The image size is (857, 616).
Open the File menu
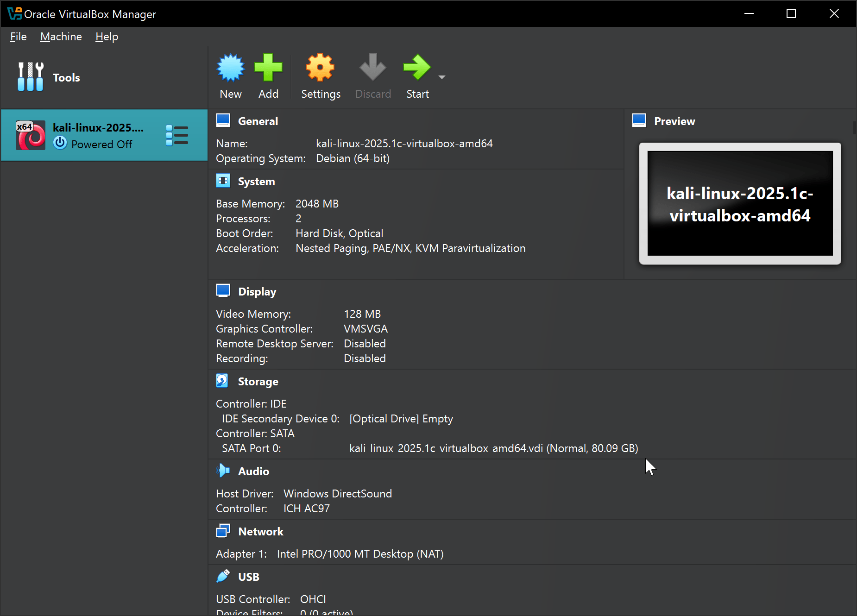[19, 37]
